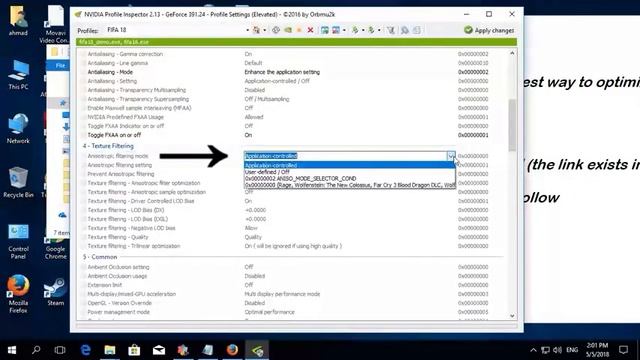Open the Recycle Bin desktop icon
The image size is (640, 360).
point(18,182)
